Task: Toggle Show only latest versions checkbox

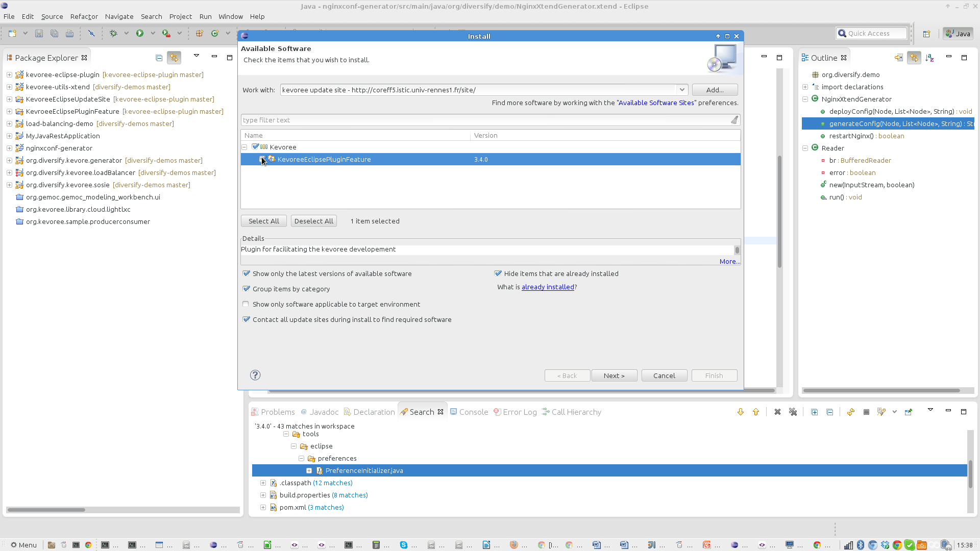Action: point(246,273)
